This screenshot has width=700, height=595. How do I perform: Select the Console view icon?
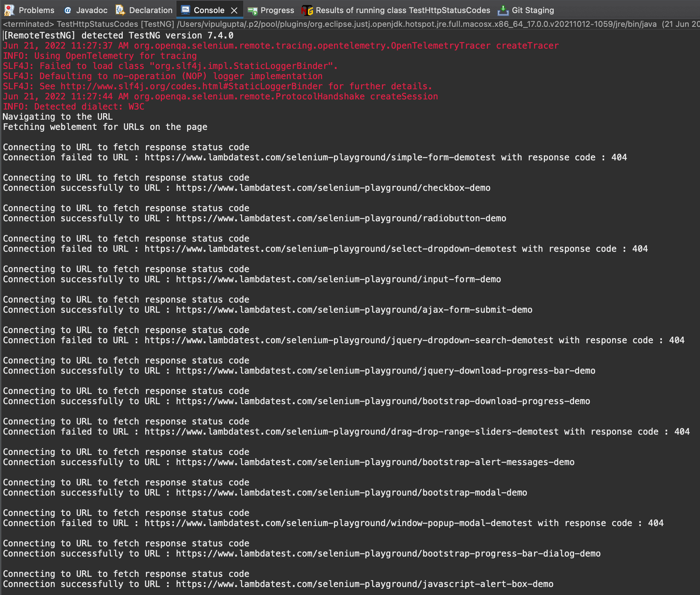coord(186,10)
